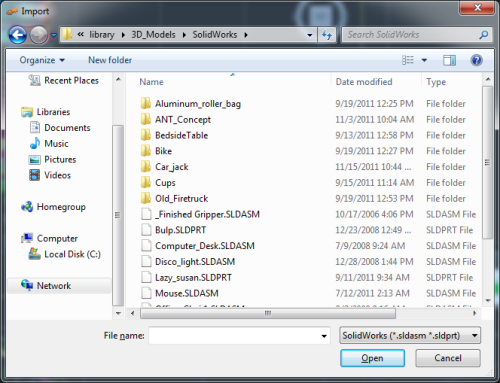Click navigation pane scroll down arrow
The image size is (500, 383).
[118, 313]
